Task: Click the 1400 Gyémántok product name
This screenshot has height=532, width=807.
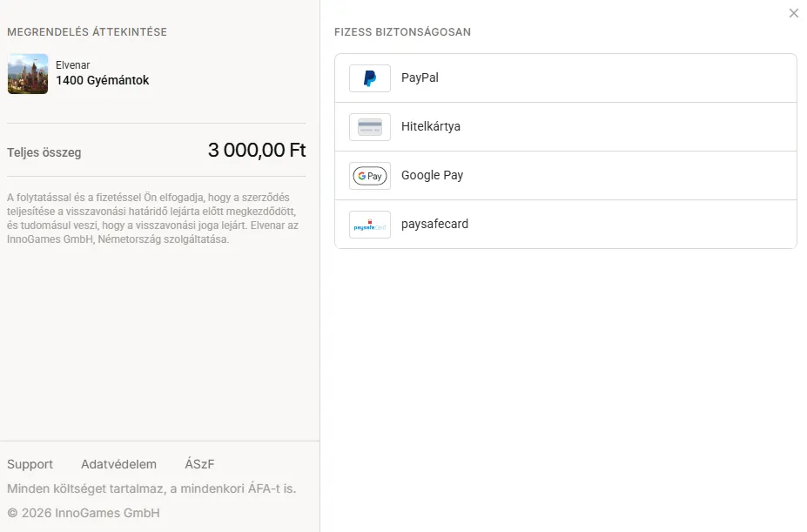Action: click(103, 80)
